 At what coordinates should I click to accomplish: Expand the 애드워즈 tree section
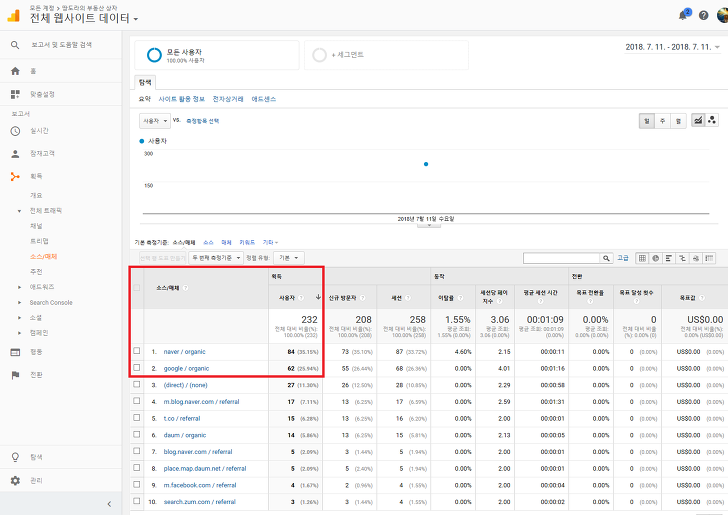tap(19, 287)
